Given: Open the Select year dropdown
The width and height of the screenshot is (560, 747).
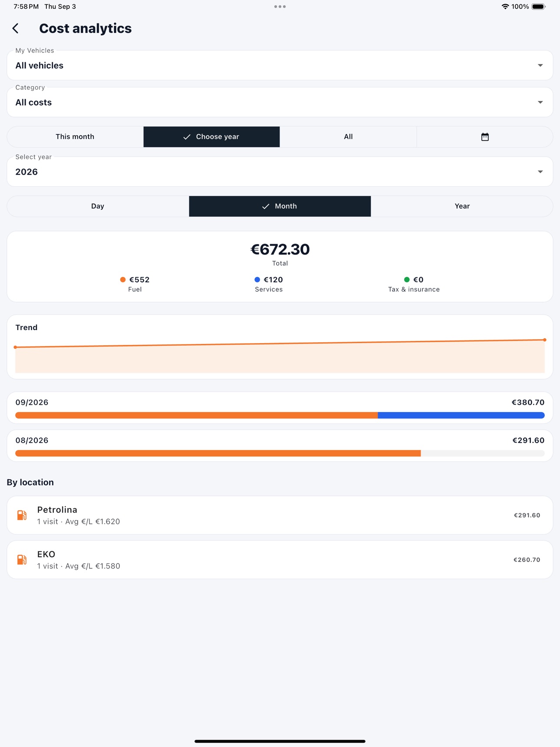Looking at the screenshot, I should [x=280, y=172].
